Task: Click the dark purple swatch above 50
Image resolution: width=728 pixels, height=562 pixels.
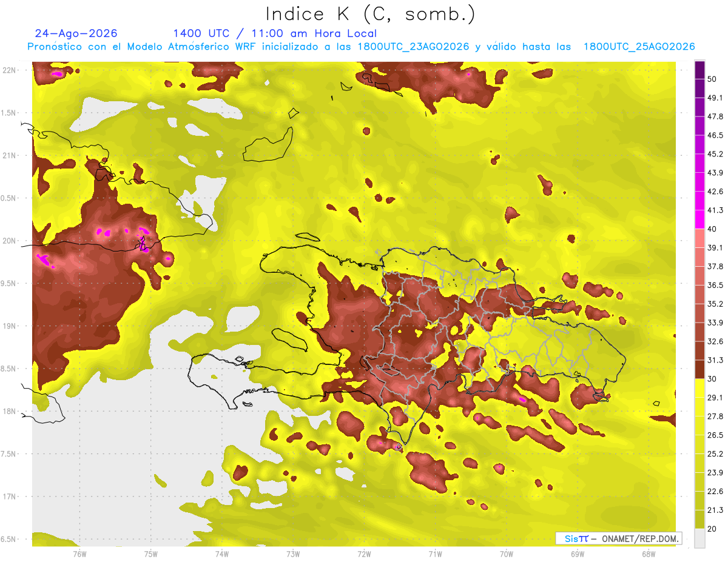Action: pos(699,69)
